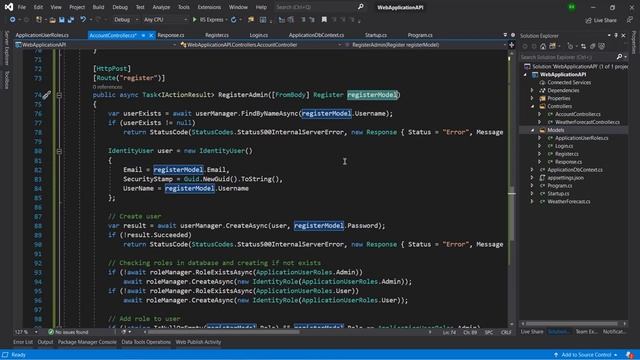This screenshot has width=640, height=360.
Task: Click the search magnifier in title bar
Action: click(360, 7)
